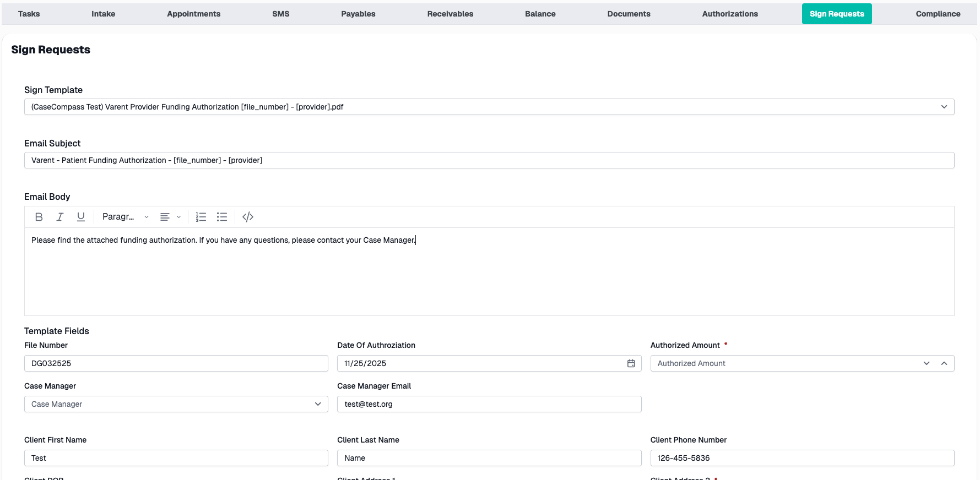980x480 pixels.
Task: Click the Client Phone Number field
Action: [802, 458]
